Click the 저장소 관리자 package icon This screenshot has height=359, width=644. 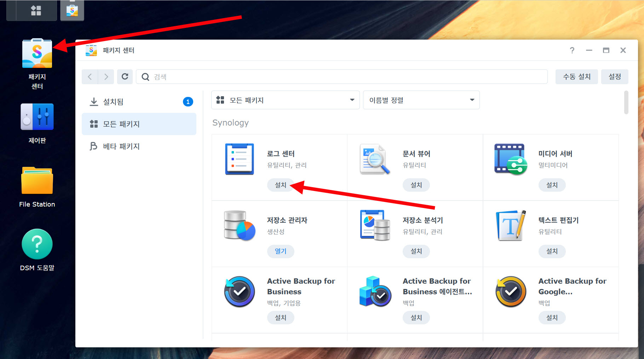click(240, 225)
